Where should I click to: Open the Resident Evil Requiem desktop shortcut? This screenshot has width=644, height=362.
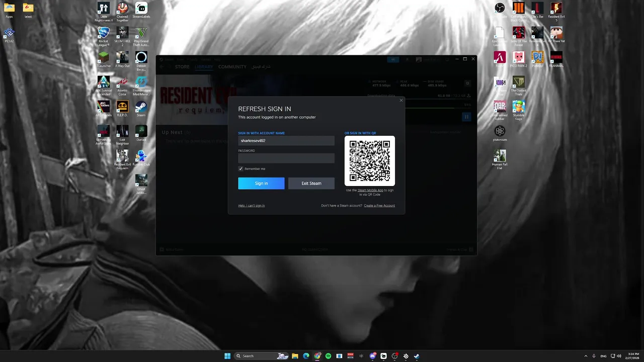(x=122, y=160)
